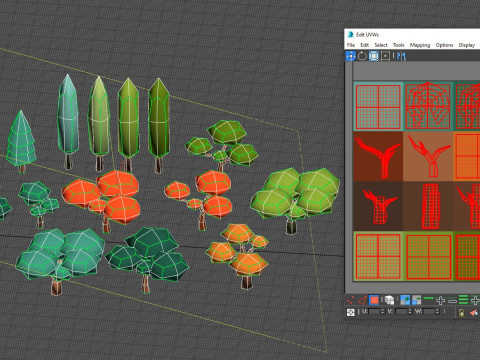The image size is (480, 360).
Task: Click the Ring edges stacked-lines icon
Action: (463, 300)
